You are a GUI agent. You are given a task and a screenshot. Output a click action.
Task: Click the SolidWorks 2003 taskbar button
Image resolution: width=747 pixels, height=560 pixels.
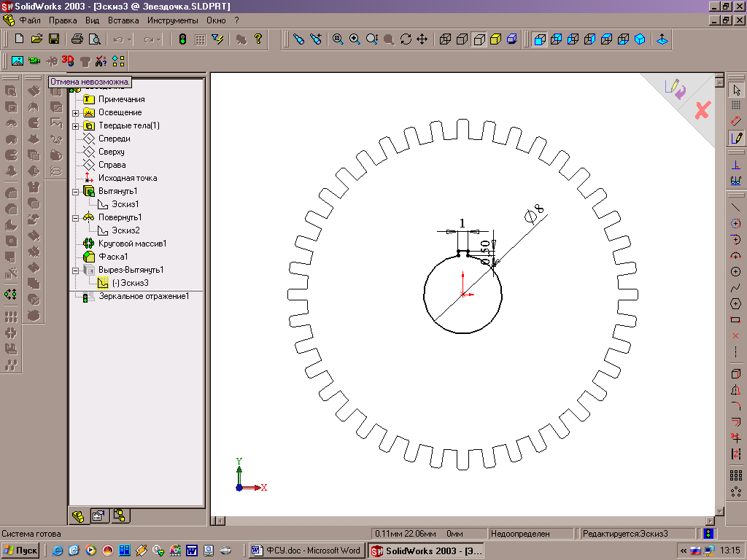(426, 551)
